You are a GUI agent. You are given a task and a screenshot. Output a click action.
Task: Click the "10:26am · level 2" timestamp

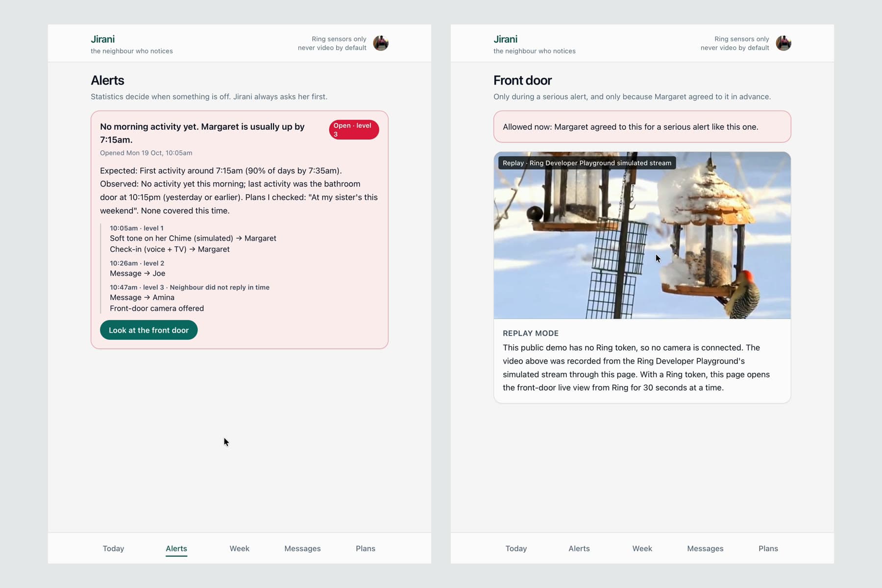[137, 263]
